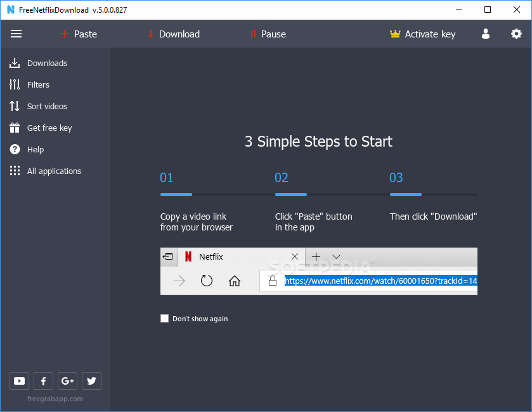Select the Filters sidebar icon
This screenshot has width=532, height=412.
pyautogui.click(x=14, y=84)
